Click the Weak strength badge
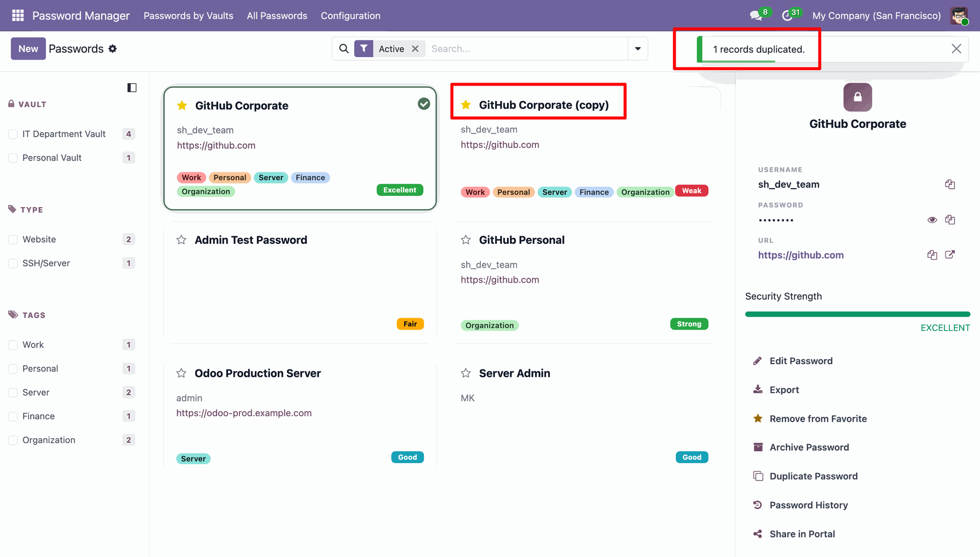The height and width of the screenshot is (557, 980). point(692,191)
